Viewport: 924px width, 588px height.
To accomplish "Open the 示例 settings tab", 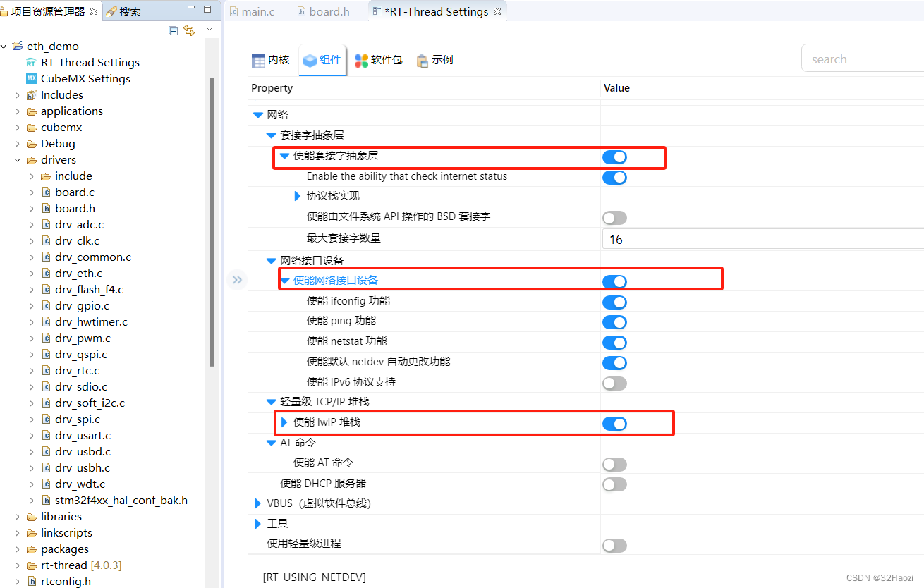I will [x=435, y=61].
